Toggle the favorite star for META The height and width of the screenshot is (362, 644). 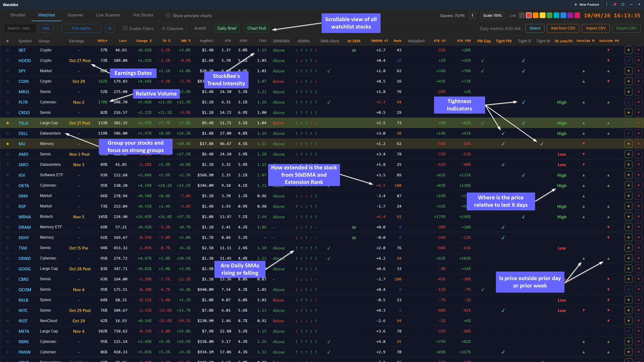pos(8,331)
